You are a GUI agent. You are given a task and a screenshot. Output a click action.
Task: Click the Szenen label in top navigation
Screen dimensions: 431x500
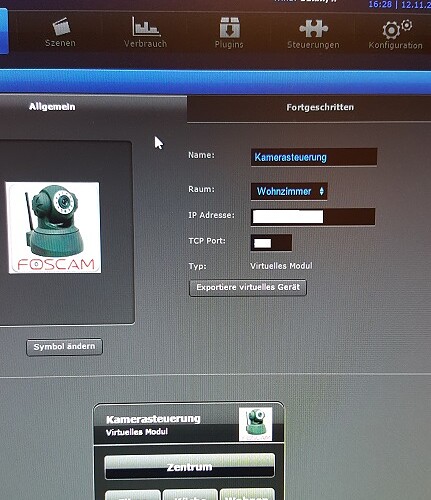pos(60,43)
